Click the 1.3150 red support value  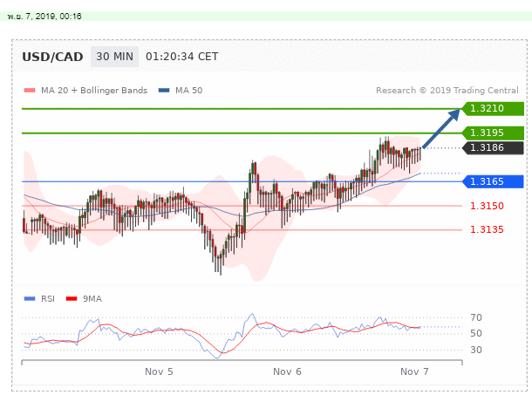(487, 206)
